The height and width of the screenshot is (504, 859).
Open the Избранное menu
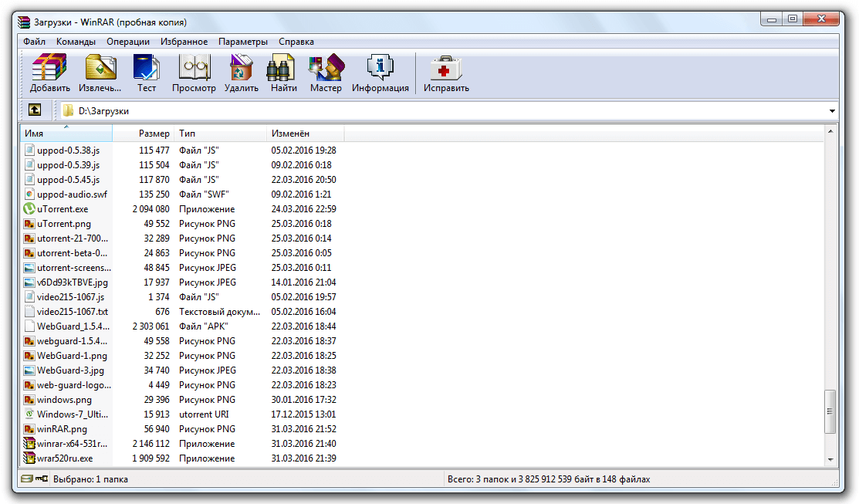pyautogui.click(x=184, y=42)
